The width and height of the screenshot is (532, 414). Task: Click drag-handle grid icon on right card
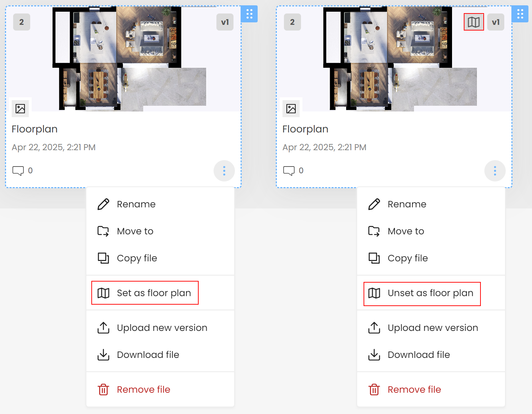pyautogui.click(x=520, y=14)
